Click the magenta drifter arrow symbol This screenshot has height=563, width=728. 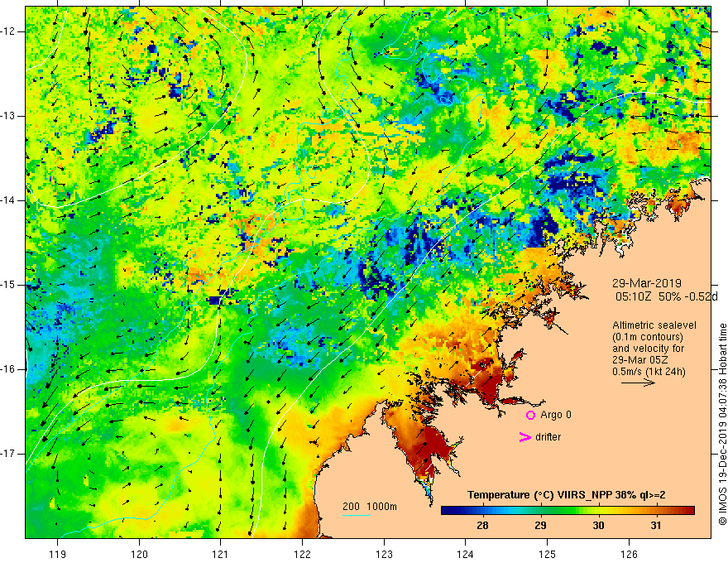pos(524,437)
